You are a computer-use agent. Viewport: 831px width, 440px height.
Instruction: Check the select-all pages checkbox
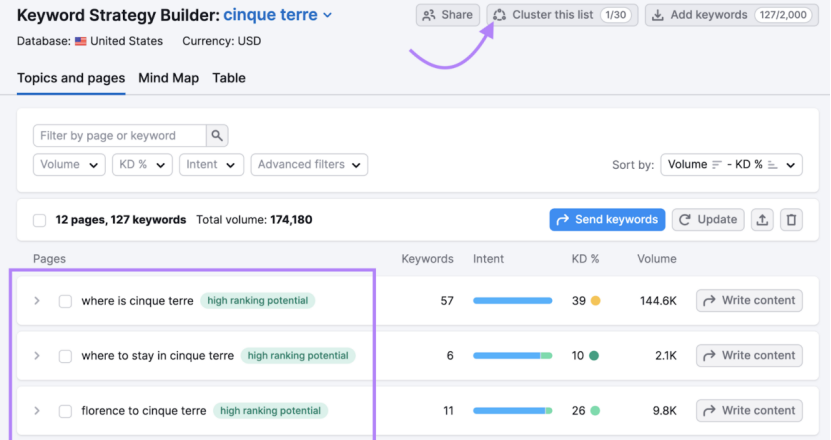pyautogui.click(x=40, y=220)
